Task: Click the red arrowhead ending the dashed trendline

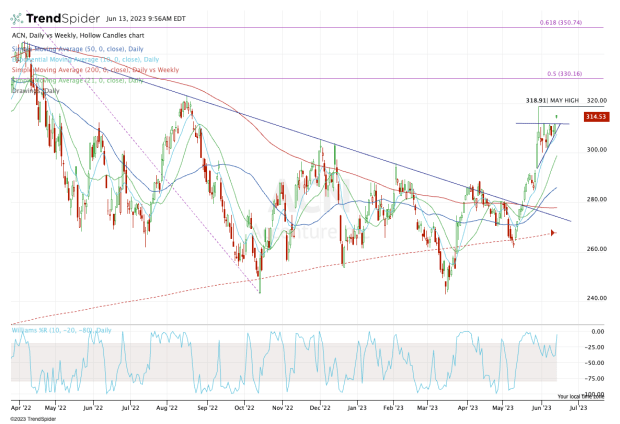Action: click(x=553, y=233)
